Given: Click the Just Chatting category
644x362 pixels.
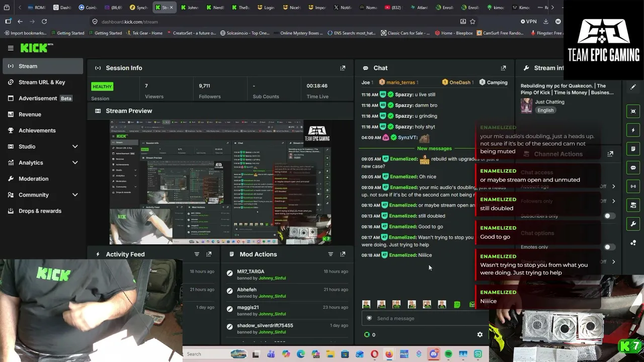Looking at the screenshot, I should [549, 102].
